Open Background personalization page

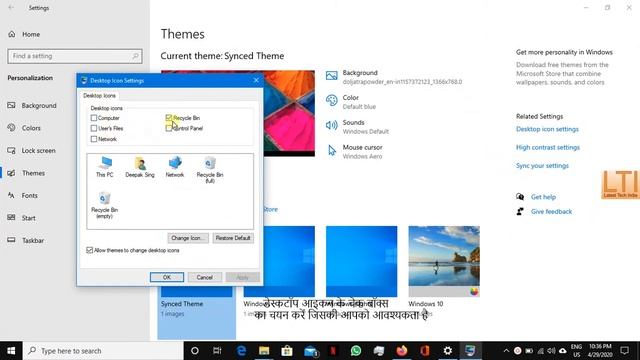(32, 106)
